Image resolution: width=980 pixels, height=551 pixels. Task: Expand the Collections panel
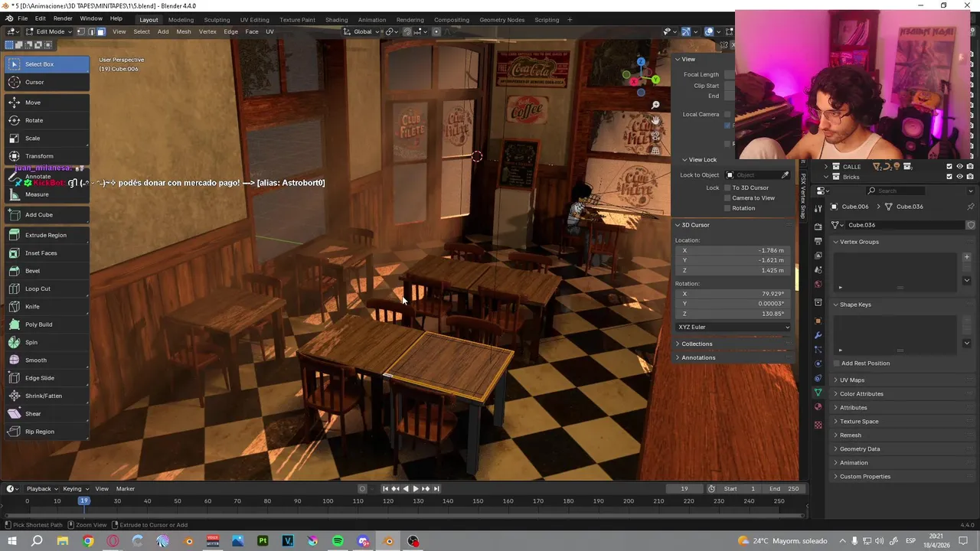point(697,344)
